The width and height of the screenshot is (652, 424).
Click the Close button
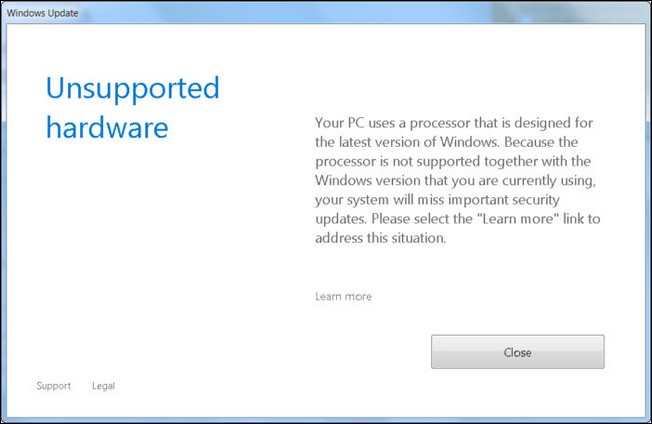517,352
